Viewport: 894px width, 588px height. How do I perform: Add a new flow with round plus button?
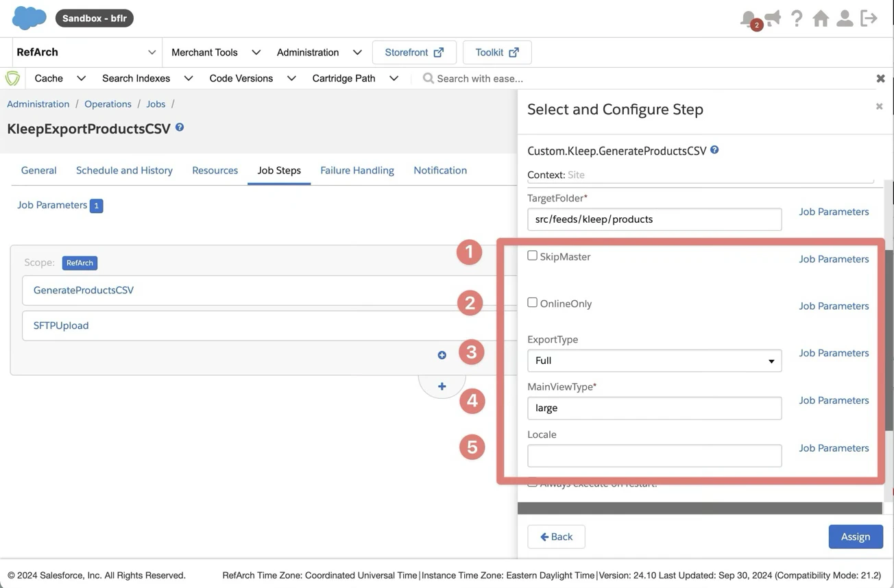coord(442,387)
